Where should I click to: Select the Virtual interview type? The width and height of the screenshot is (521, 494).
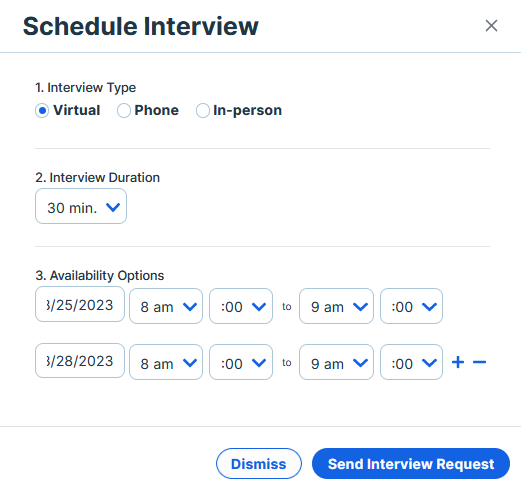(x=42, y=110)
